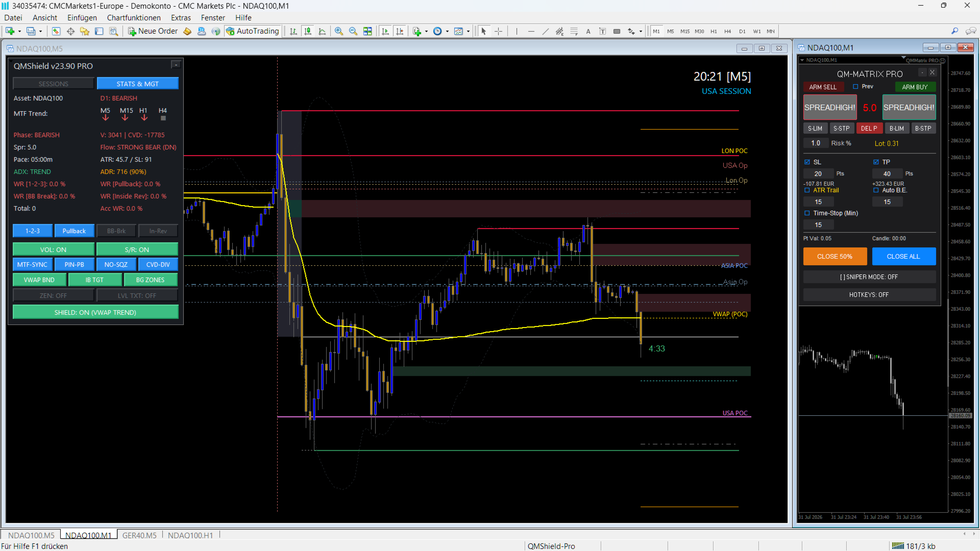Screen dimensions: 980x551
Task: Open the Einfügen menu
Action: [82, 18]
